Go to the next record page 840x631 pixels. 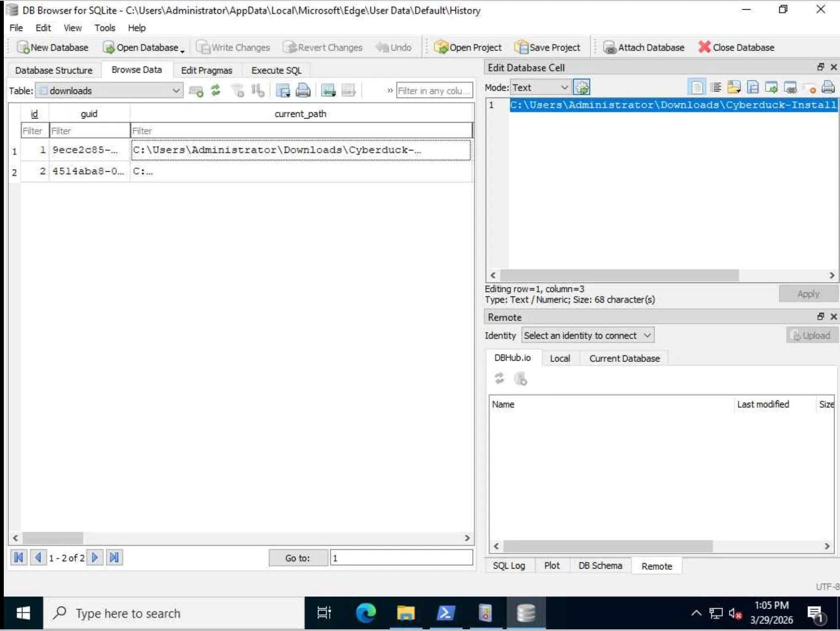pyautogui.click(x=95, y=558)
